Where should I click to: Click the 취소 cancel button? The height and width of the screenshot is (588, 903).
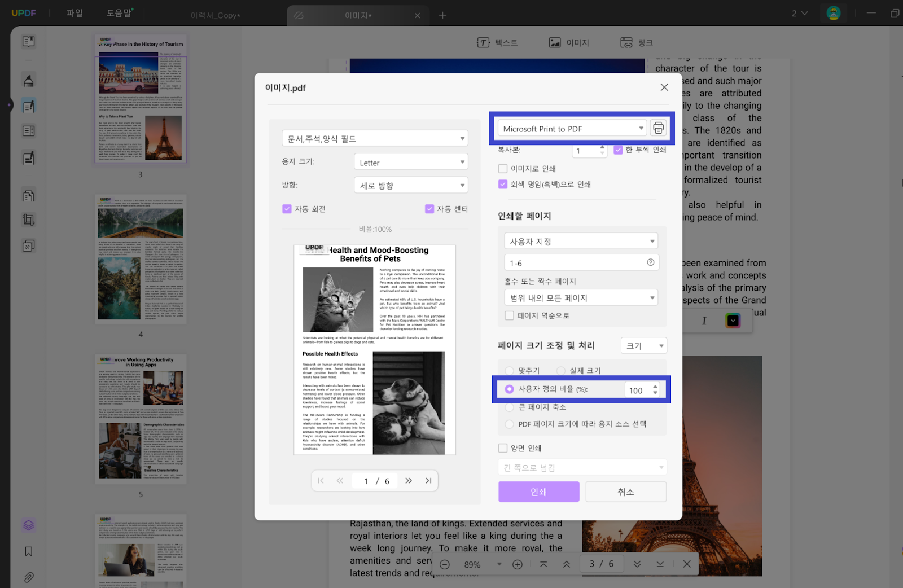tap(625, 492)
